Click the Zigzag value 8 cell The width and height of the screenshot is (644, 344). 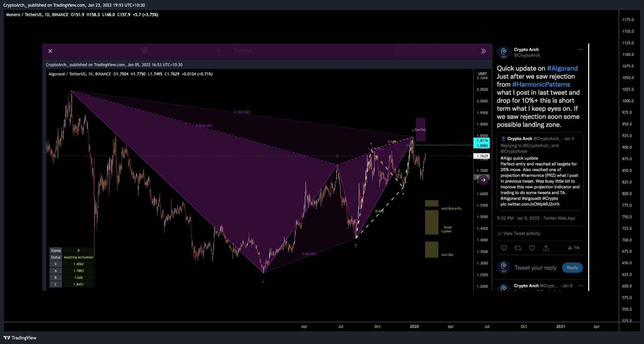pyautogui.click(x=78, y=251)
